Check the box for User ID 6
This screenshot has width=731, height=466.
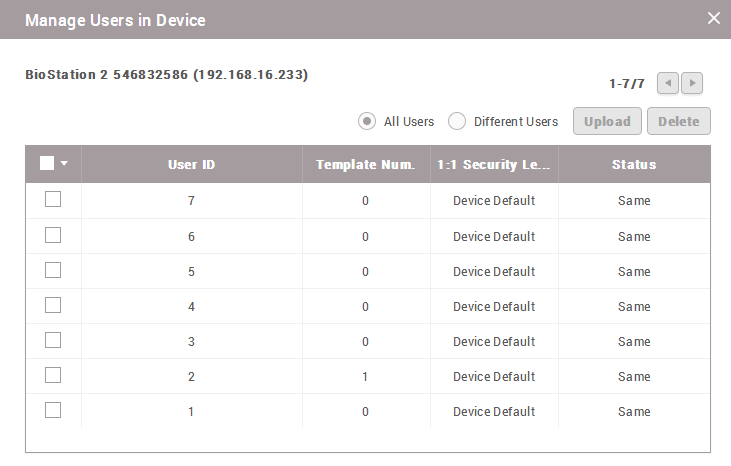(53, 235)
